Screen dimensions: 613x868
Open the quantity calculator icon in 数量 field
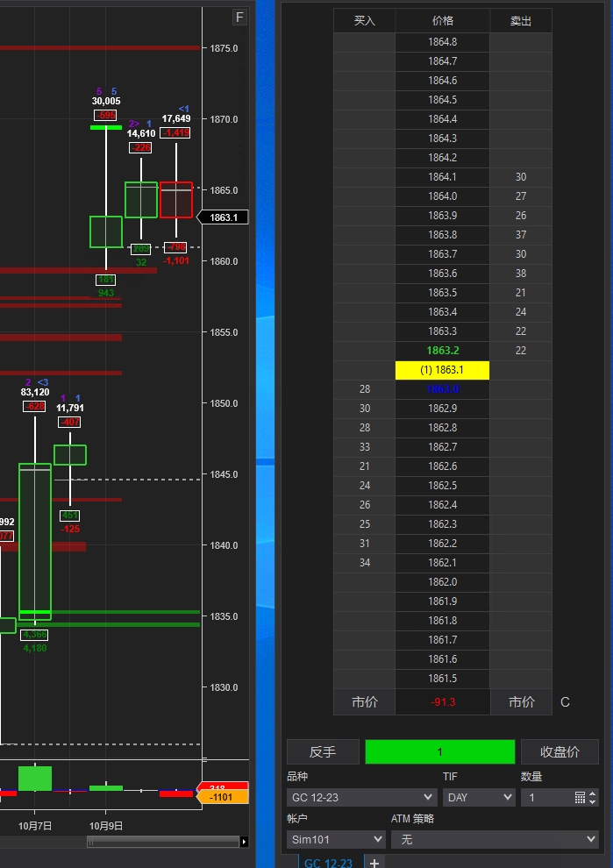pyautogui.click(x=580, y=797)
